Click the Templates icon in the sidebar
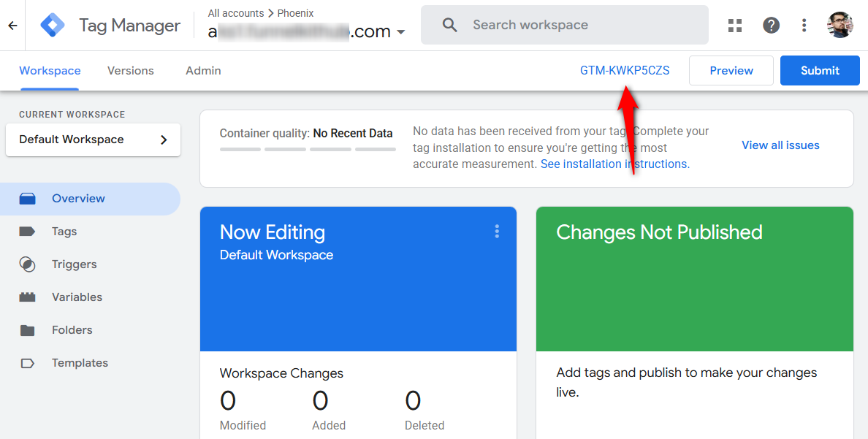Image resolution: width=868 pixels, height=439 pixels. tap(27, 363)
